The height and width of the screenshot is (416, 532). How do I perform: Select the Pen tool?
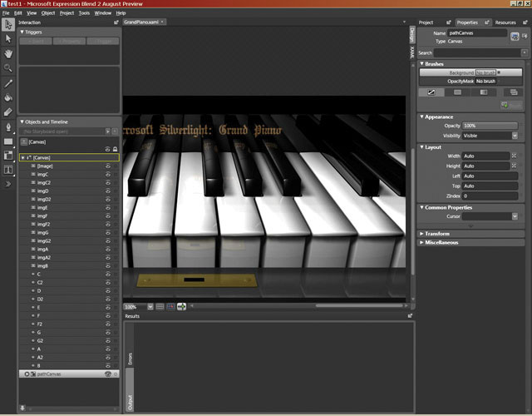pos(8,127)
